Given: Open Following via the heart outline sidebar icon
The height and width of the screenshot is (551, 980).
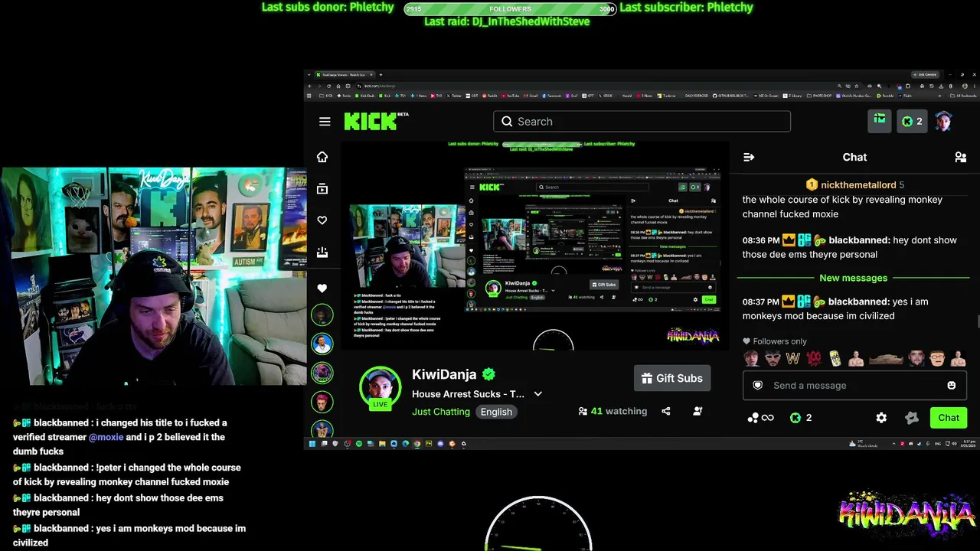Looking at the screenshot, I should pyautogui.click(x=322, y=220).
